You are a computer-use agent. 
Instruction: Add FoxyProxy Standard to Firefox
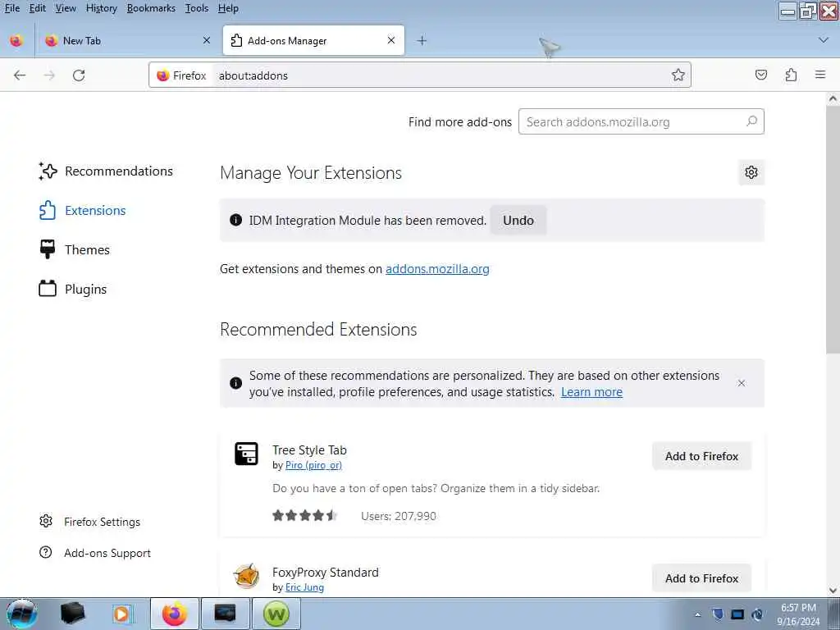[x=701, y=578]
